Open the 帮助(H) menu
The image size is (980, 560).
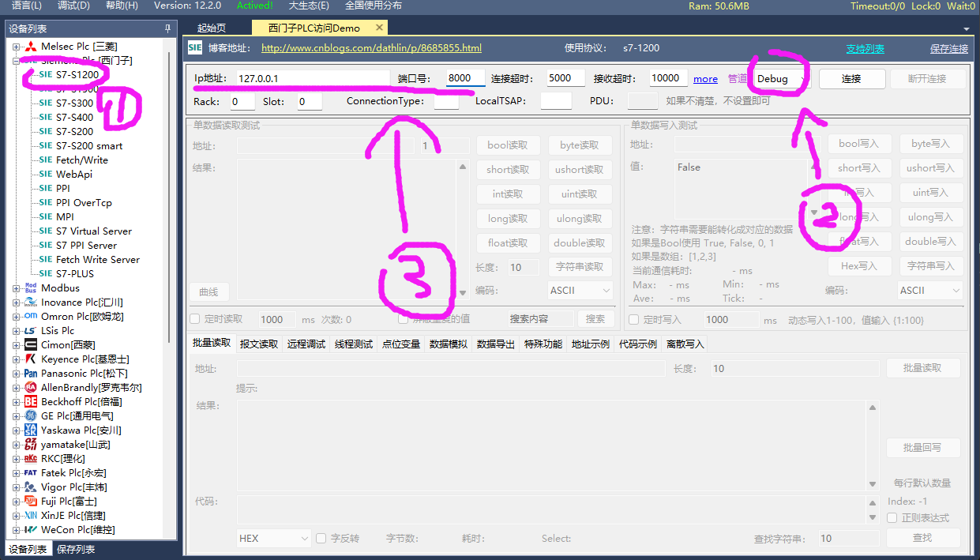122,6
